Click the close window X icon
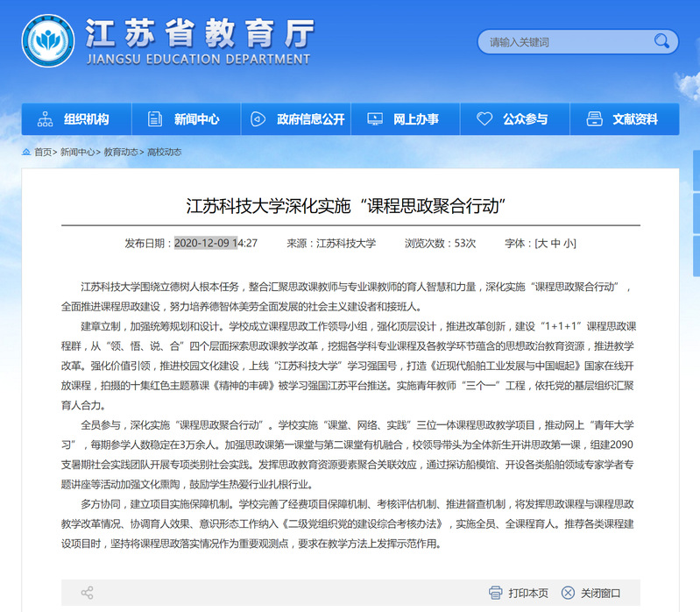This screenshot has height=612, width=700. point(568,593)
